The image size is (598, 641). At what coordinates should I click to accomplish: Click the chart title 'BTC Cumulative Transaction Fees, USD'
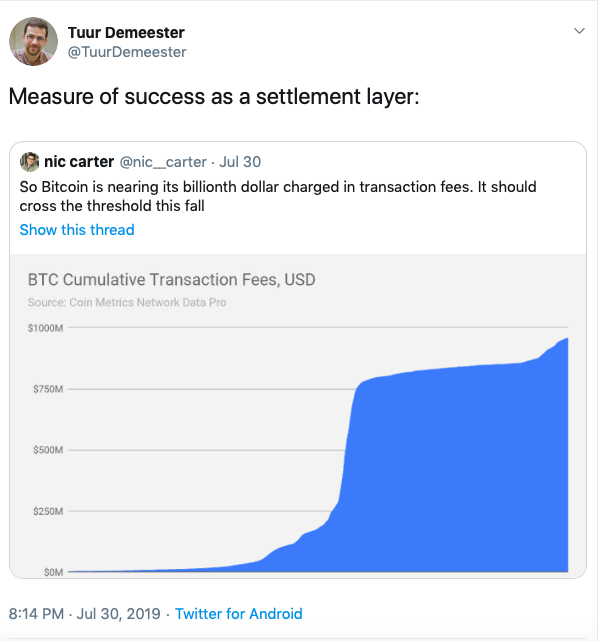(x=172, y=280)
